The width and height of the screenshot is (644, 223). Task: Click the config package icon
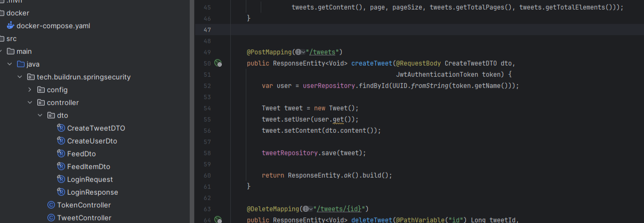[x=41, y=90]
